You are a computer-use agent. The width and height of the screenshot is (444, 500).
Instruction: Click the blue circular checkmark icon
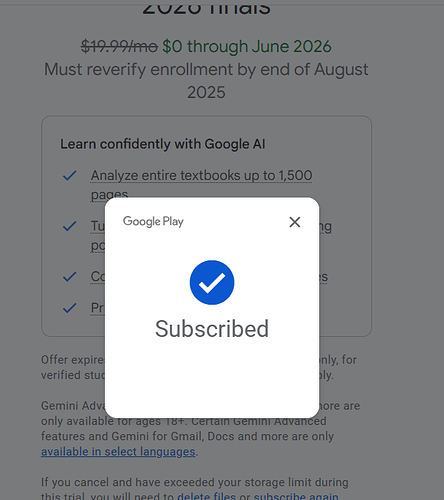pyautogui.click(x=212, y=282)
